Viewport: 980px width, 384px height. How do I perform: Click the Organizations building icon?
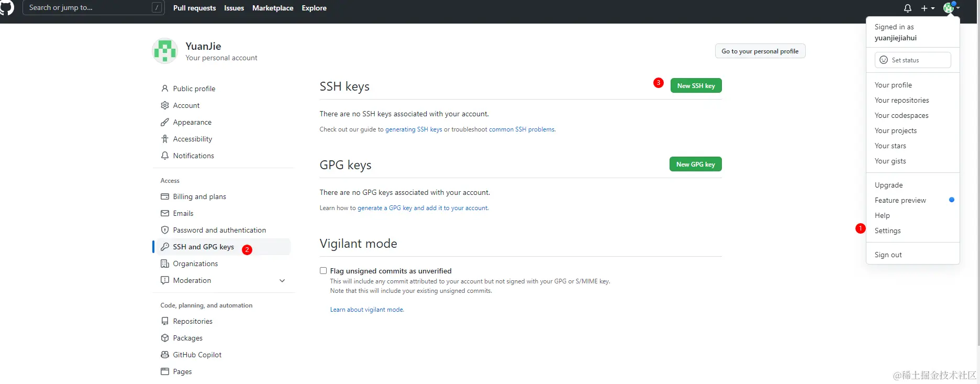[165, 264]
